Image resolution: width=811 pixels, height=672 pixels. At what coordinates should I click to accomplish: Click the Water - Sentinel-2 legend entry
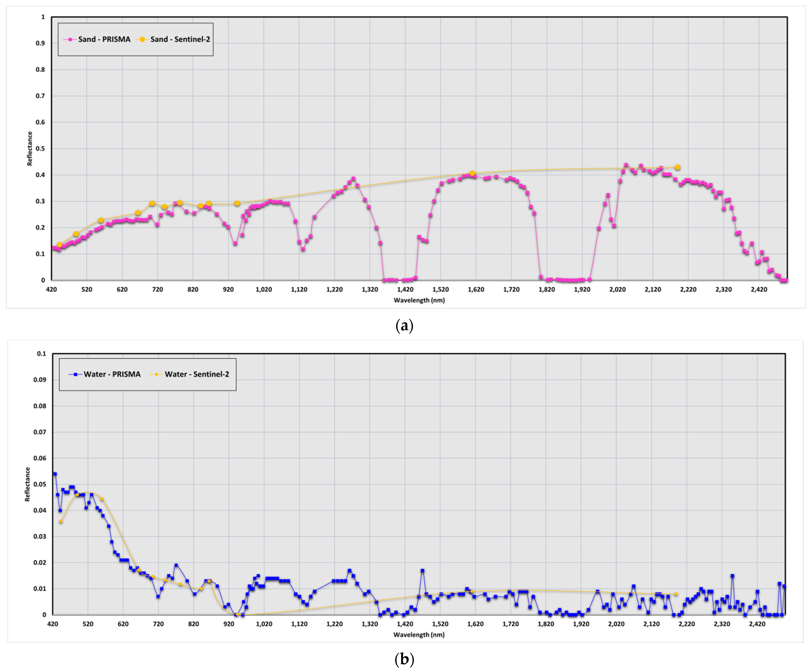click(x=197, y=374)
